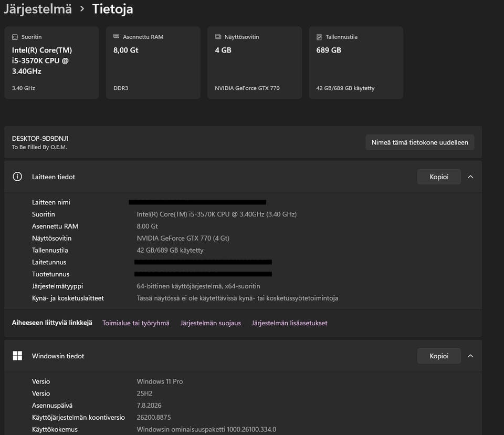Select the NVIDIA GeForce GTX 770 (4 Gt) value
The width and height of the screenshot is (504, 435).
point(183,239)
